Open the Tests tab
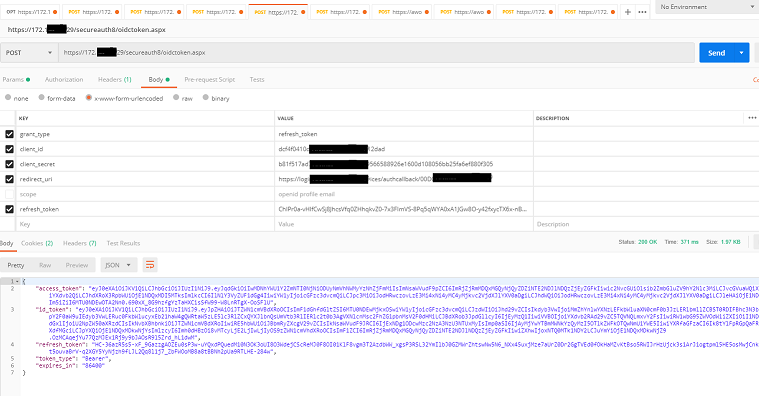 click(x=257, y=79)
